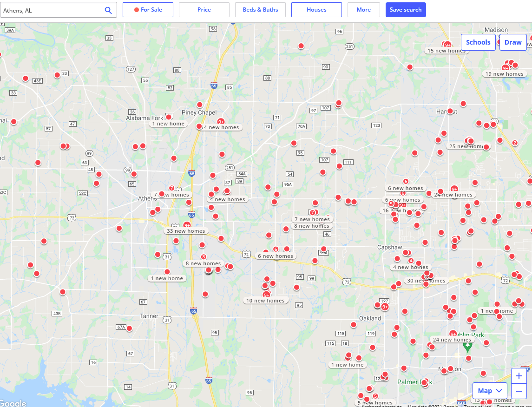The image size is (532, 407).
Task: Click the Dublin Park green marker
Action: point(468,346)
